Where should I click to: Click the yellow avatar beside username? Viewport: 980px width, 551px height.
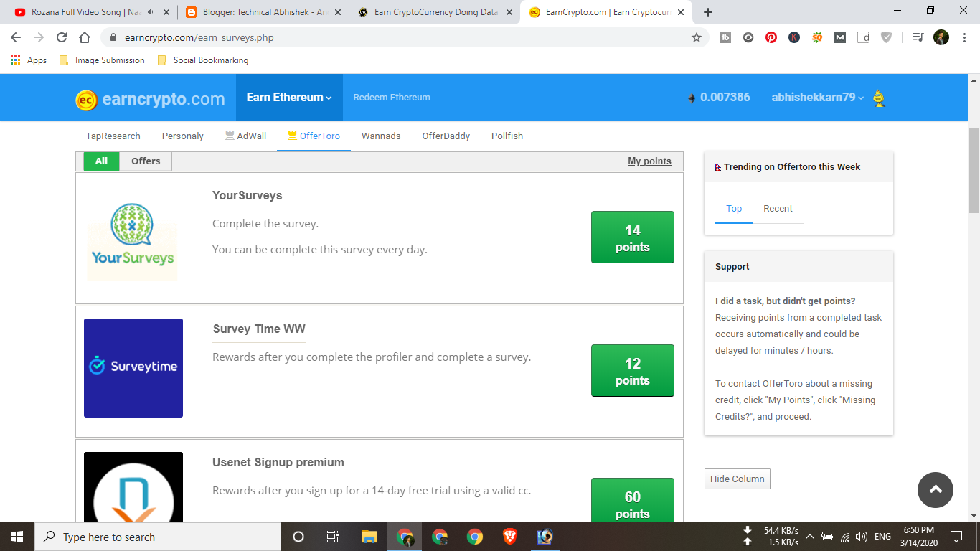pyautogui.click(x=879, y=98)
